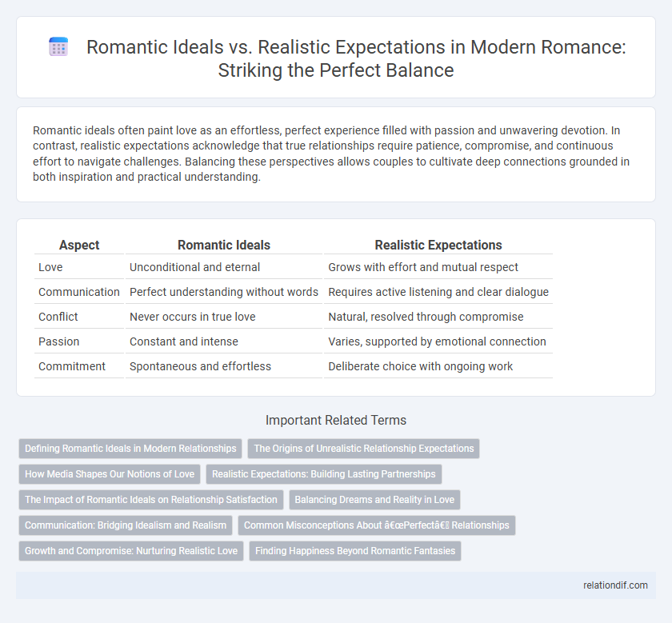Click 'Never occurs in true love' cell
Viewport: 672px width, 623px height.
pyautogui.click(x=193, y=317)
